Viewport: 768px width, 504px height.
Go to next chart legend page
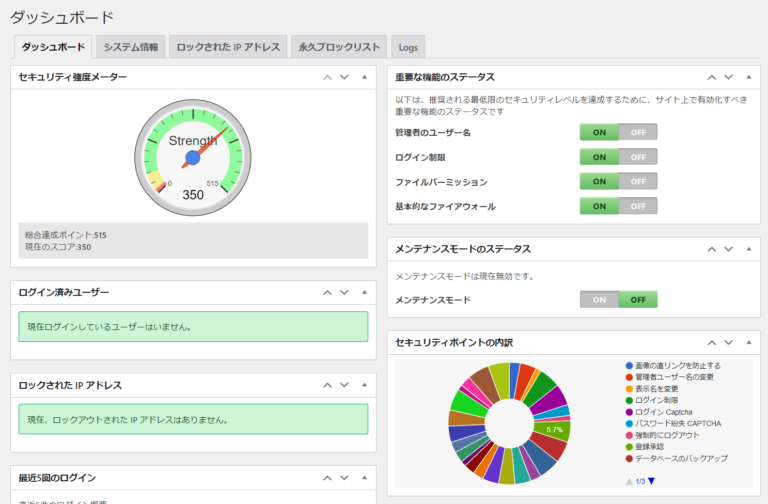[651, 481]
